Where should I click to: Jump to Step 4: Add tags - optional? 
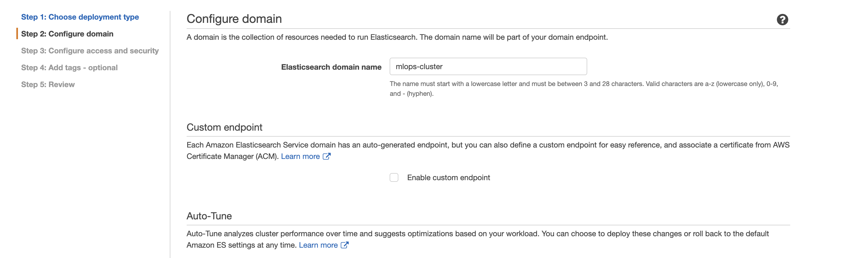click(x=69, y=67)
